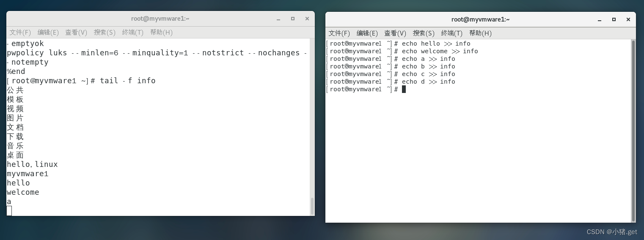Click the 'echo a >> info' line
This screenshot has width=644, height=240.
pyautogui.click(x=391, y=59)
